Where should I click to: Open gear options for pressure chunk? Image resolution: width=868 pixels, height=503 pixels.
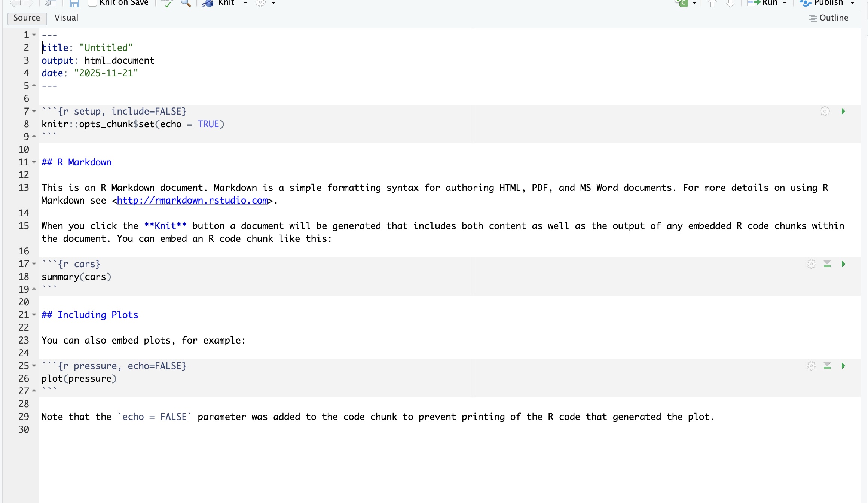coord(811,366)
